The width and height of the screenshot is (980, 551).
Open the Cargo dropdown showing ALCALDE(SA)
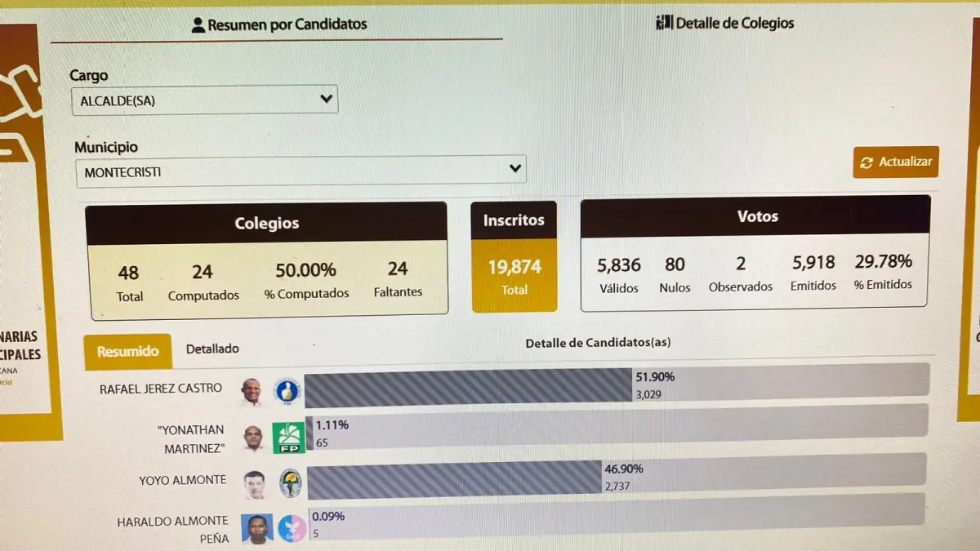pos(204,100)
